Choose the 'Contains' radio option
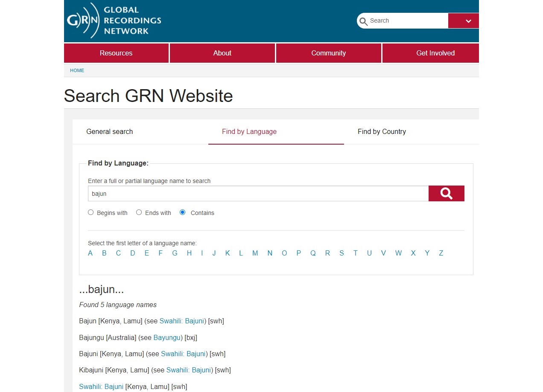Image resolution: width=543 pixels, height=392 pixels. [183, 212]
